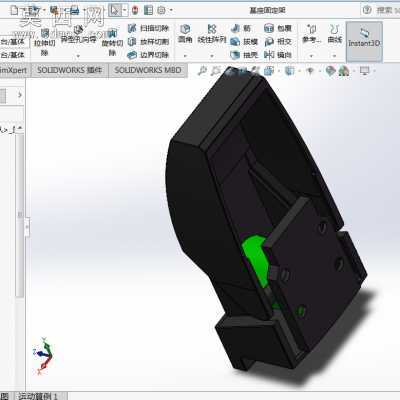Switch to the SOLIDWORKS 插件 tab
The image size is (400, 400).
click(70, 70)
